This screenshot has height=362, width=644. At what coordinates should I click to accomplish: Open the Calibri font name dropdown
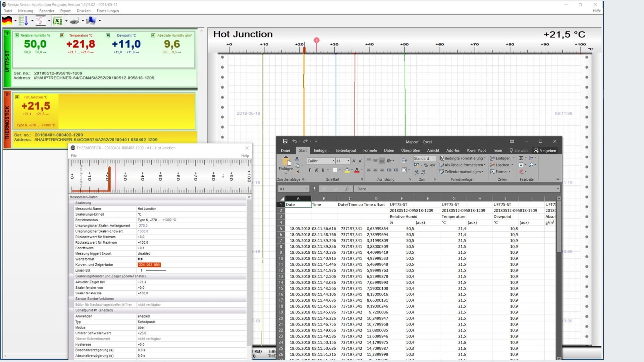tap(333, 161)
